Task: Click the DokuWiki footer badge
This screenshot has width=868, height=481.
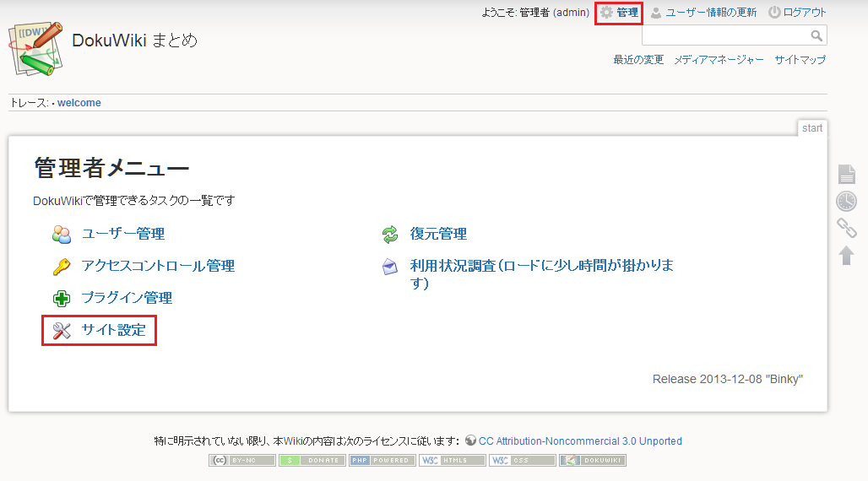Action: click(593, 461)
